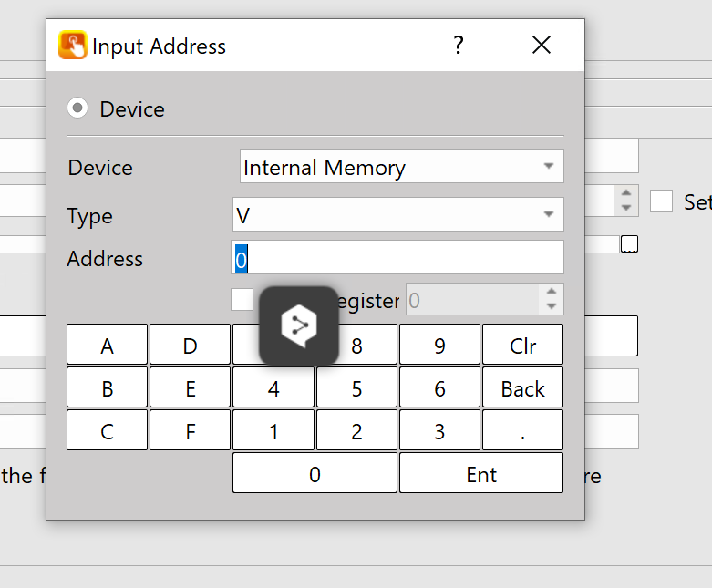Expand the Type V dropdown
Viewport: 712px width, 588px height.
click(x=397, y=215)
